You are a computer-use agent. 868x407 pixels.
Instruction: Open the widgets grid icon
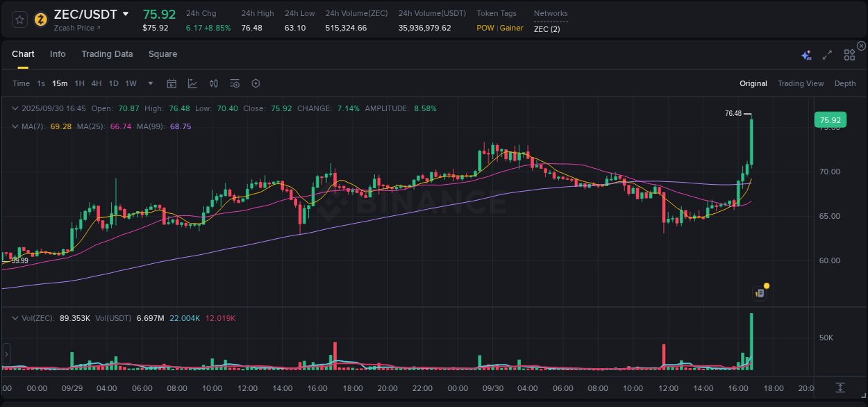point(849,53)
